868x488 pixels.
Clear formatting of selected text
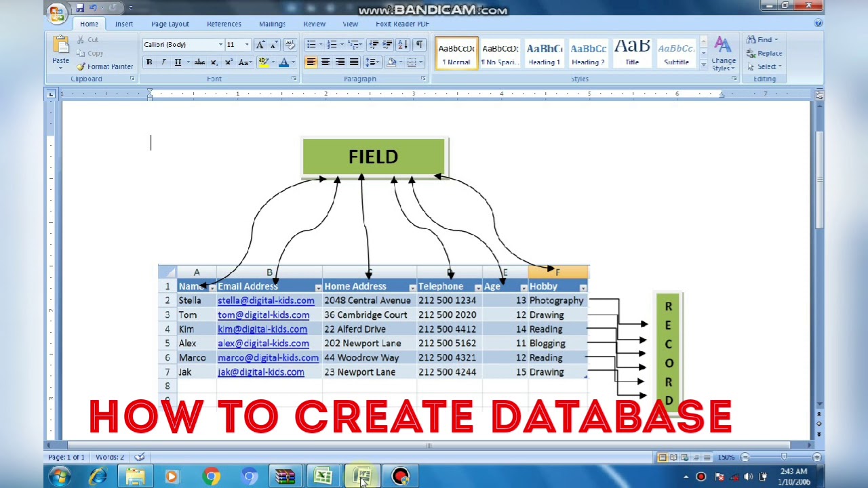coord(290,45)
